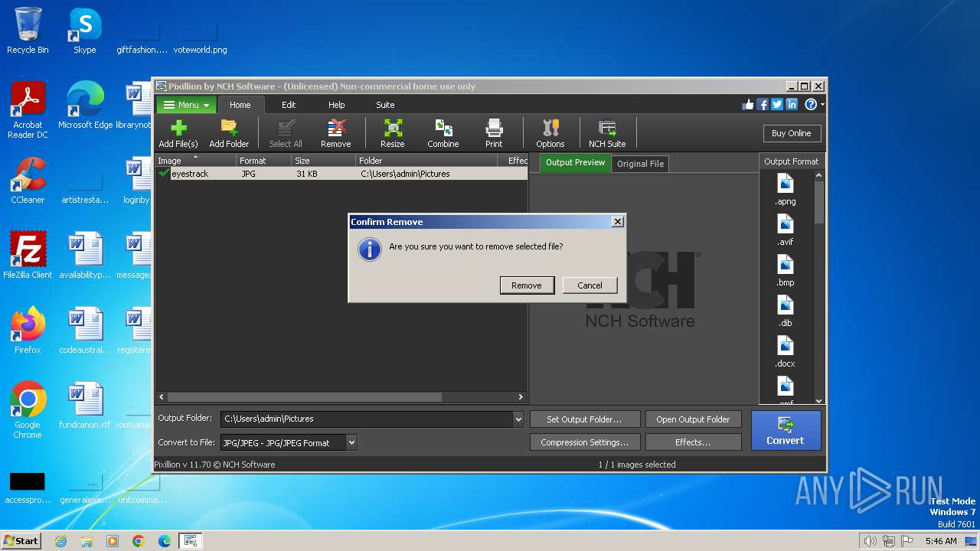Open the CCleaner desktop shortcut
The image size is (980, 551).
click(x=28, y=181)
